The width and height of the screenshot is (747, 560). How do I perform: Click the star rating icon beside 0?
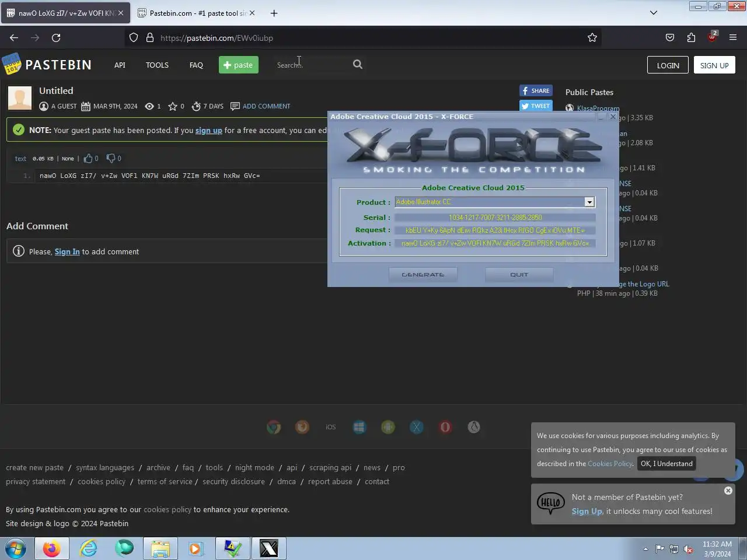(173, 106)
